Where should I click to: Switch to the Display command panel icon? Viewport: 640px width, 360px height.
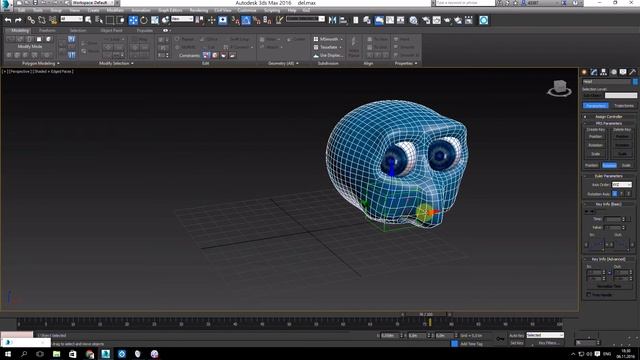pyautogui.click(x=623, y=72)
